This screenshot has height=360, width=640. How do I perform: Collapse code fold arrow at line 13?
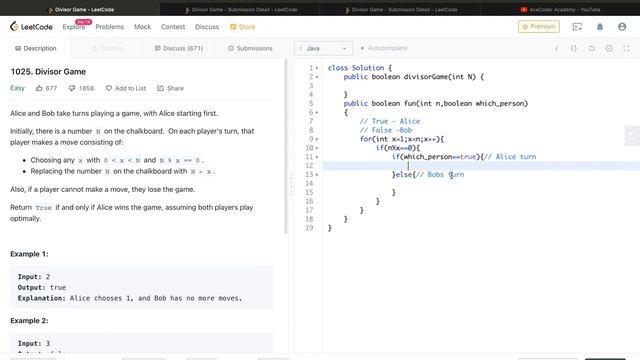pyautogui.click(x=317, y=175)
